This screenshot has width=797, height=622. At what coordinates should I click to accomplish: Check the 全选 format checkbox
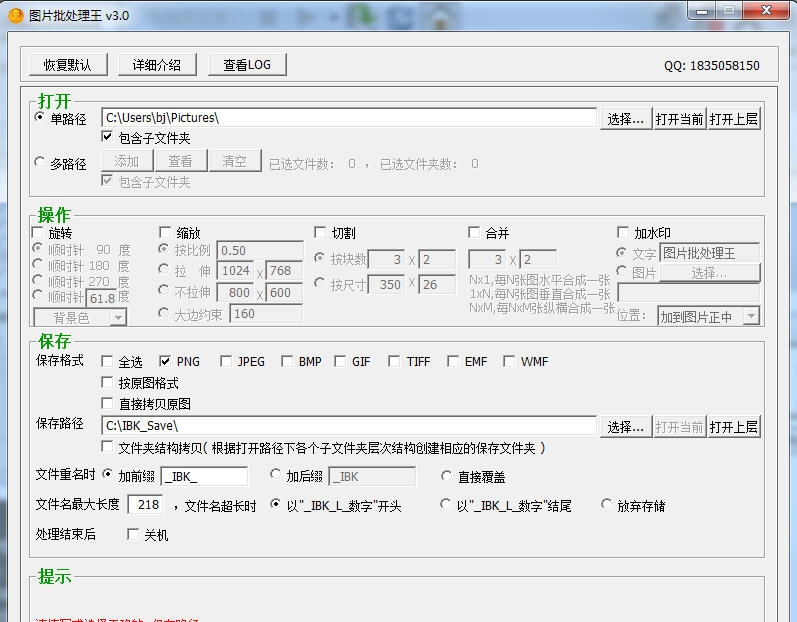click(x=107, y=361)
